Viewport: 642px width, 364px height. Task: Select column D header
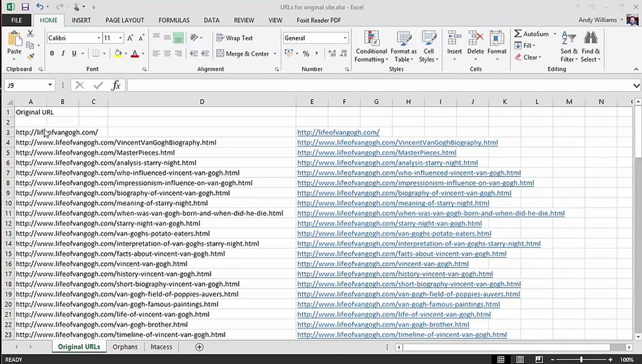[x=202, y=102]
